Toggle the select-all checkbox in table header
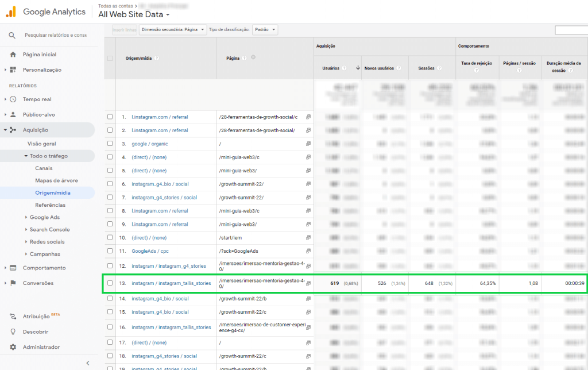This screenshot has width=588, height=370. [110, 58]
